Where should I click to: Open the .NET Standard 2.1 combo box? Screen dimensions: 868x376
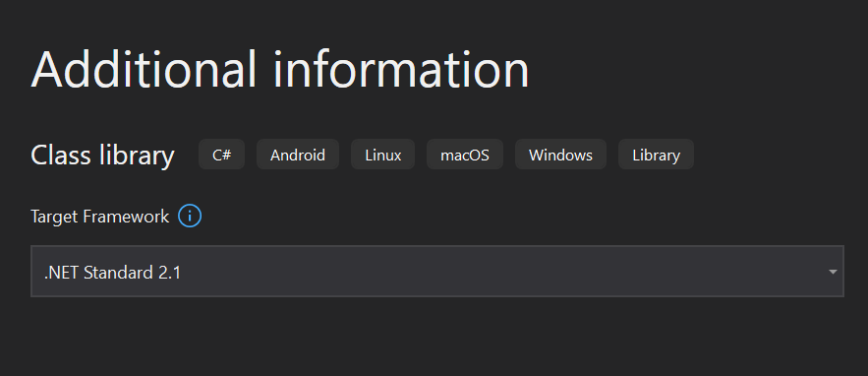click(x=437, y=272)
